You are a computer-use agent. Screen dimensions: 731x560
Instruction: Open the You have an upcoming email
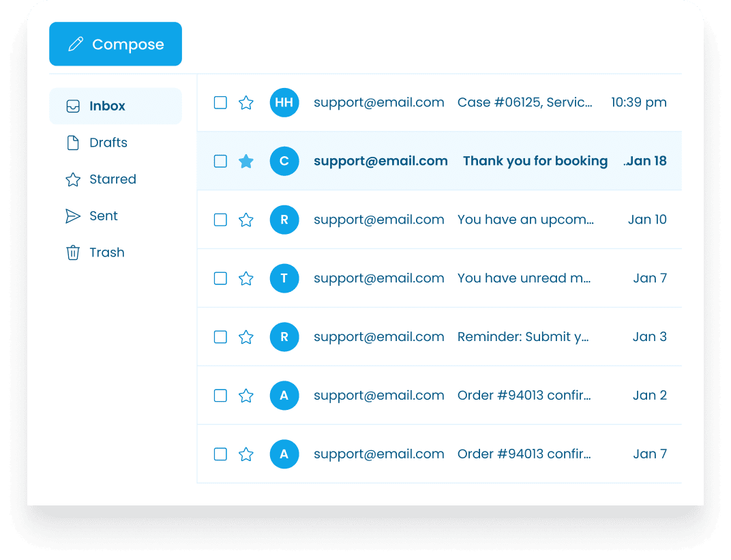point(525,220)
